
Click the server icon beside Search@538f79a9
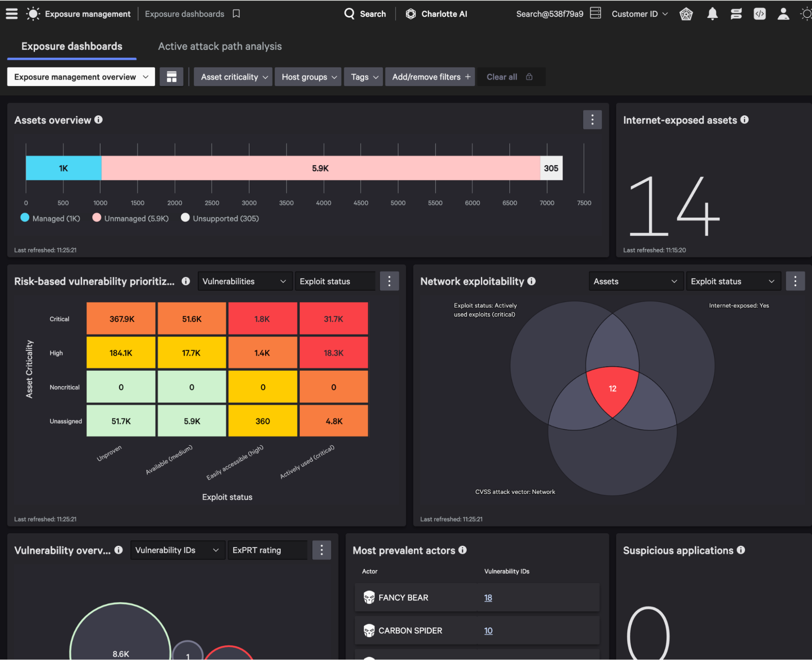(595, 13)
